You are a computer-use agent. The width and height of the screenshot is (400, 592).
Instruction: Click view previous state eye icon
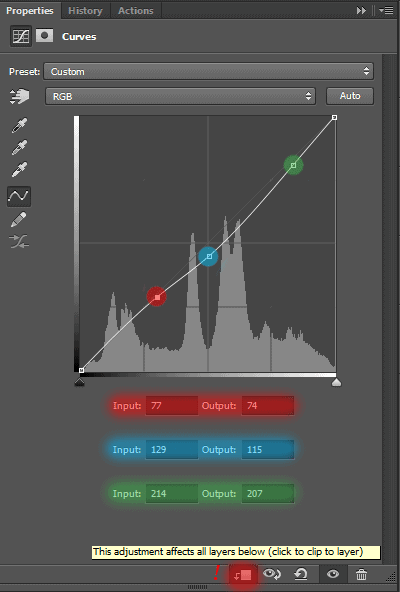[272, 574]
